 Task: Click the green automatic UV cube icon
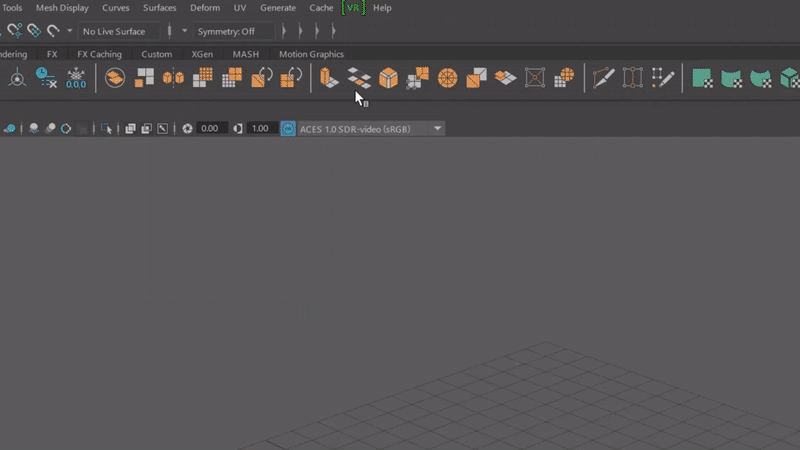(790, 78)
